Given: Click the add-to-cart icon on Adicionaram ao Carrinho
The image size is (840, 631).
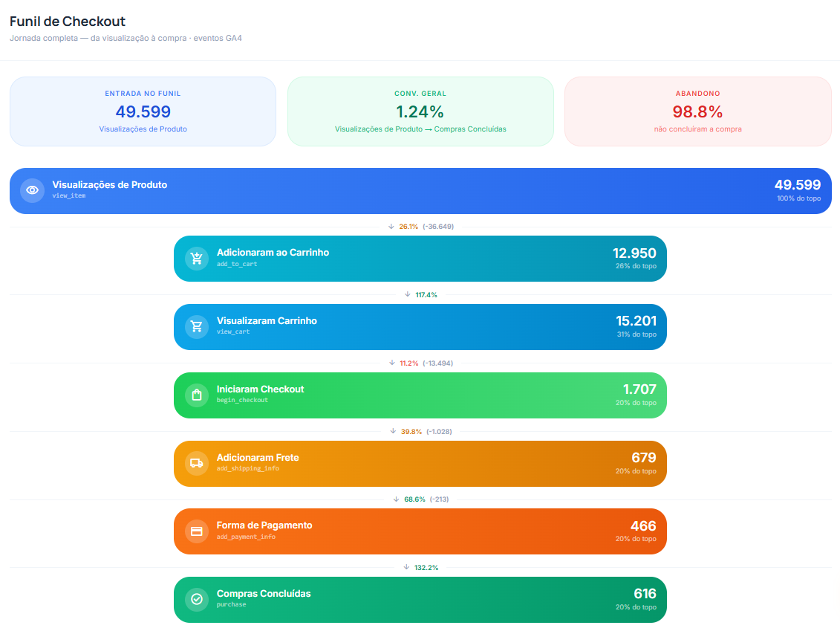Looking at the screenshot, I should coord(197,259).
